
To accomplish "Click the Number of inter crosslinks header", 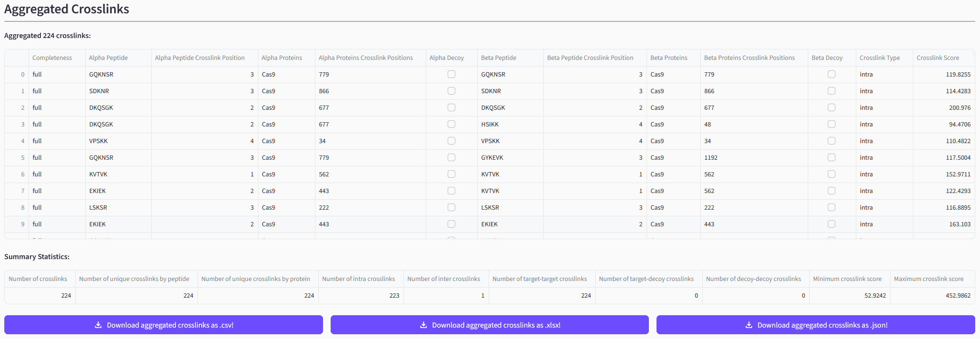I will pyautogui.click(x=443, y=279).
